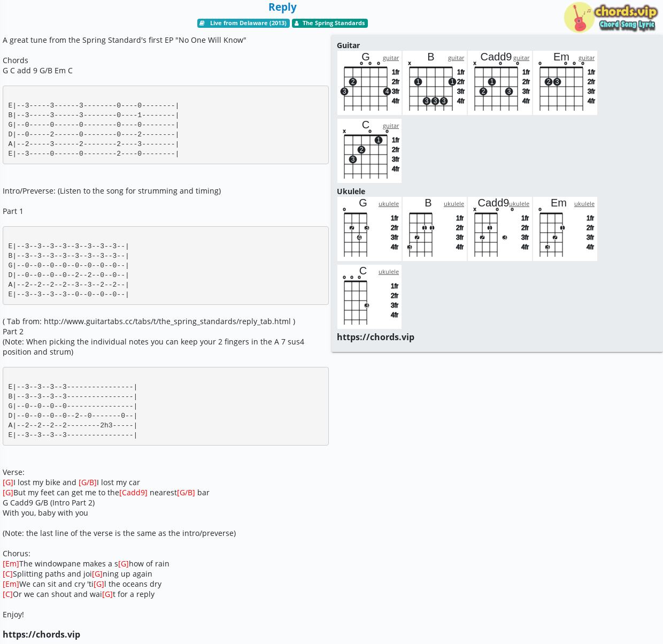The image size is (663, 644).
Task: Click the guitar link above Em diagram
Action: click(x=587, y=58)
